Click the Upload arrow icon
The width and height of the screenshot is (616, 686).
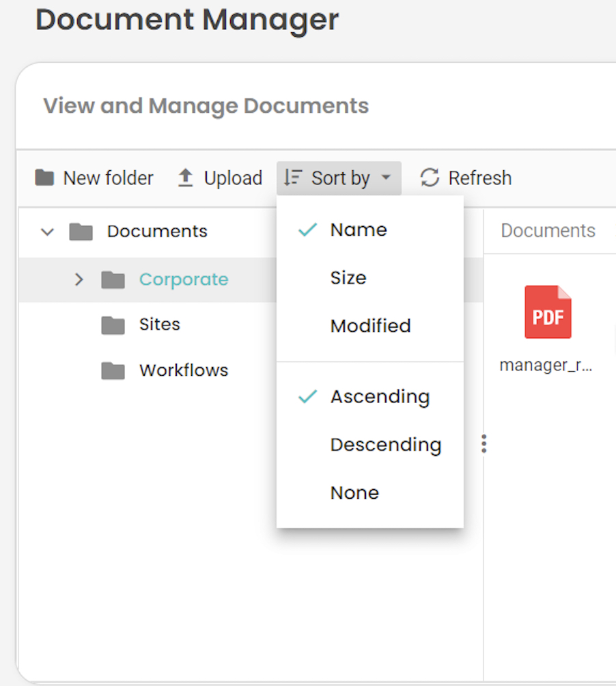[185, 178]
